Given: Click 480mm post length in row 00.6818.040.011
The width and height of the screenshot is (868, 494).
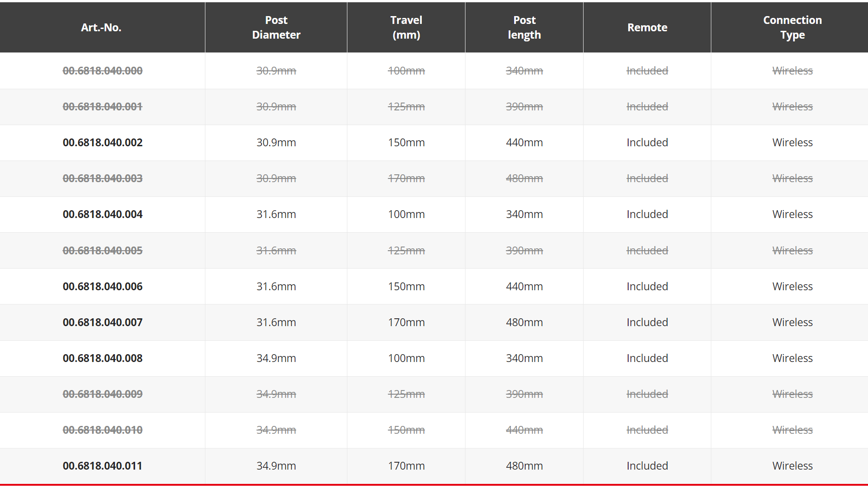Looking at the screenshot, I should [x=524, y=466].
